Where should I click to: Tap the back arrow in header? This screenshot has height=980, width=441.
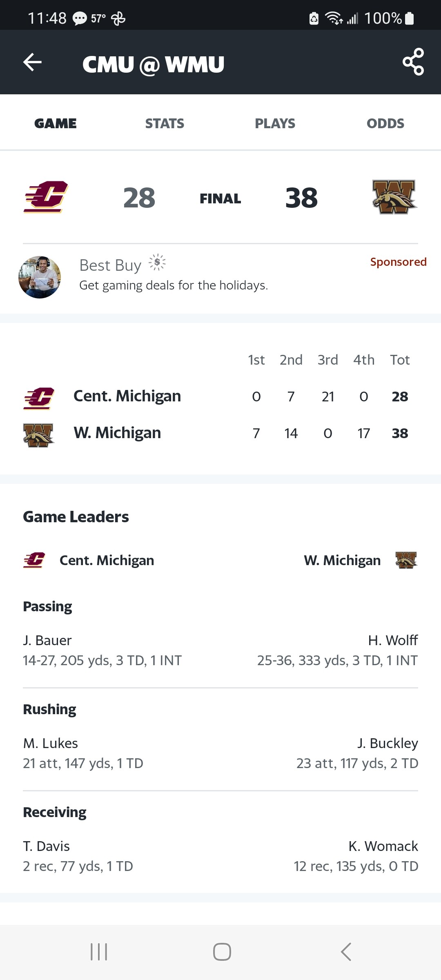click(x=33, y=62)
